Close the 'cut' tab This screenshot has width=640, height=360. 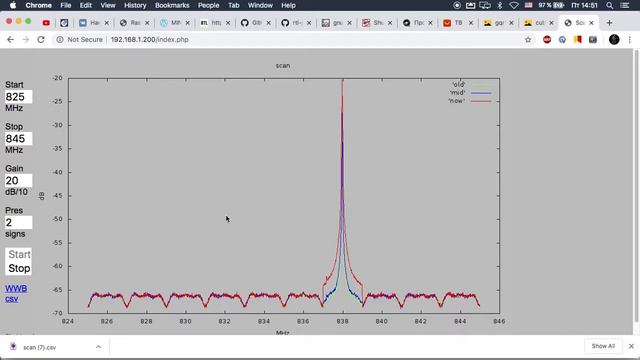pyautogui.click(x=551, y=23)
